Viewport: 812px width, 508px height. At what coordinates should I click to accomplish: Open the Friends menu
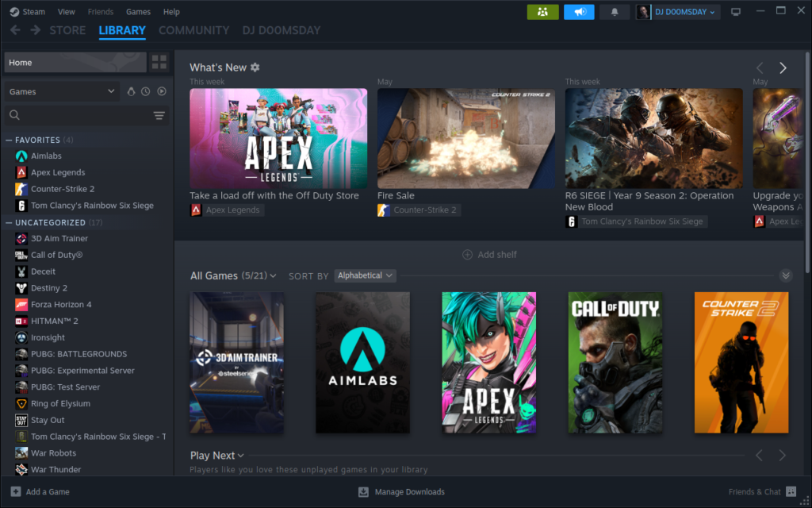(x=101, y=11)
